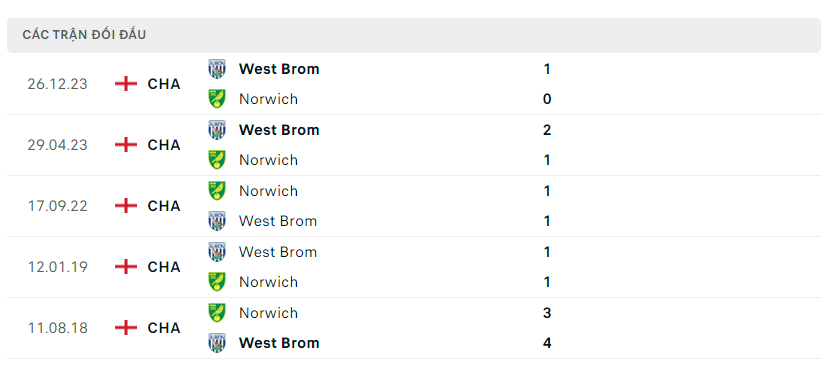Select CHA league label for 17.09.22 match
This screenshot has width=822, height=374.
tap(164, 206)
